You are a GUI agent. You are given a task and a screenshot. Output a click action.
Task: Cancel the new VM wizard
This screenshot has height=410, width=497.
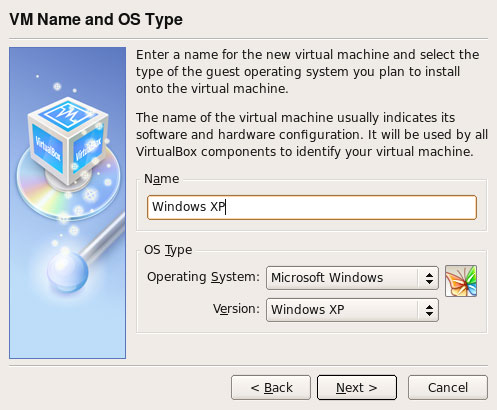[x=448, y=388]
